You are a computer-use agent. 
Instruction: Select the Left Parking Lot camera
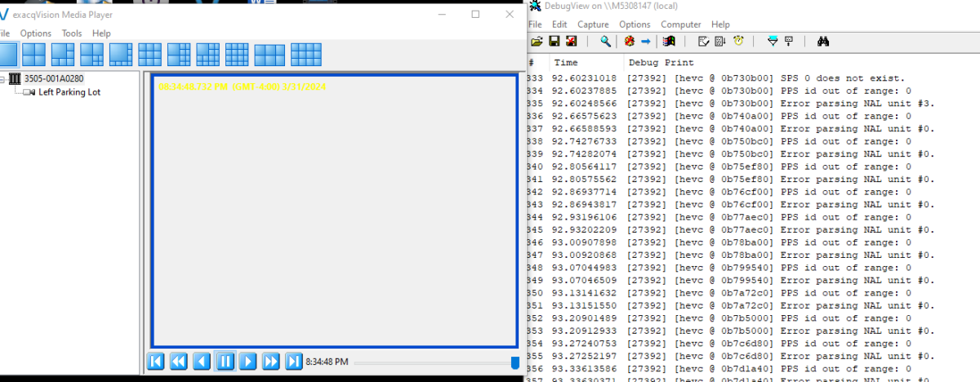click(69, 92)
